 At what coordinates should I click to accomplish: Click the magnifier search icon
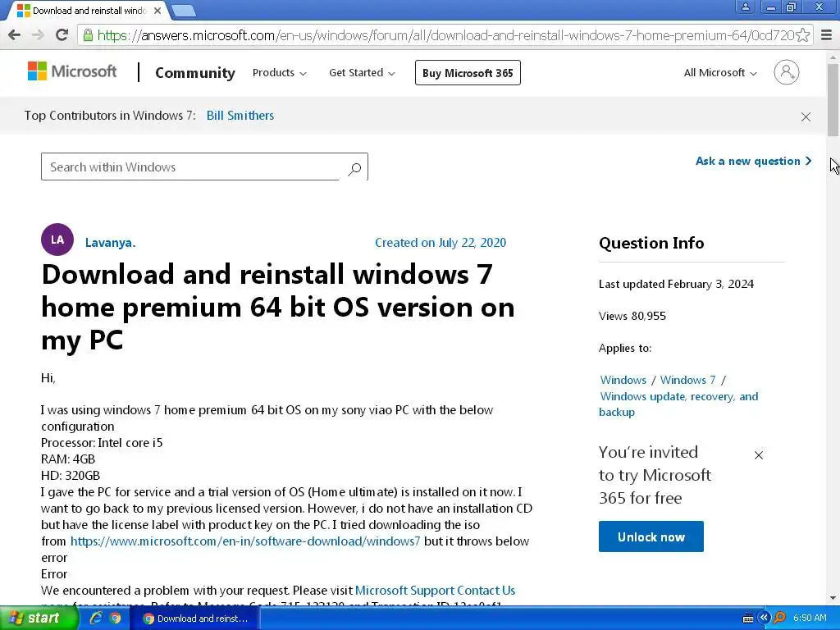[x=354, y=169]
